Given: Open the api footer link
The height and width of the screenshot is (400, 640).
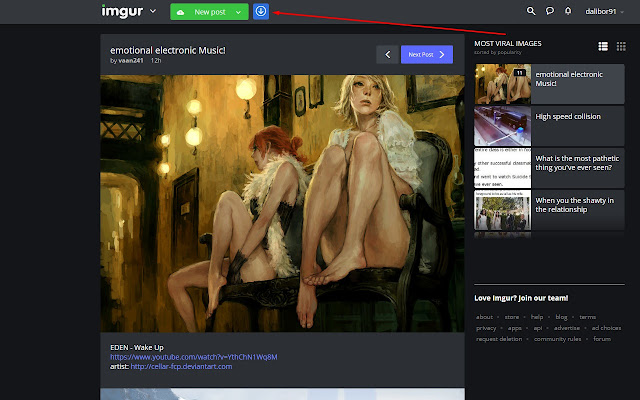Looking at the screenshot, I should pyautogui.click(x=538, y=328).
